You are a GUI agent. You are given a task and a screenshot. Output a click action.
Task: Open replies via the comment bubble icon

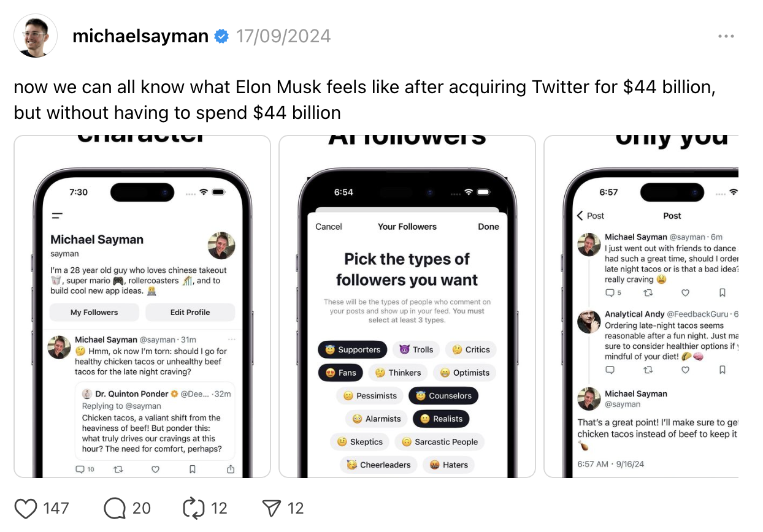(115, 508)
